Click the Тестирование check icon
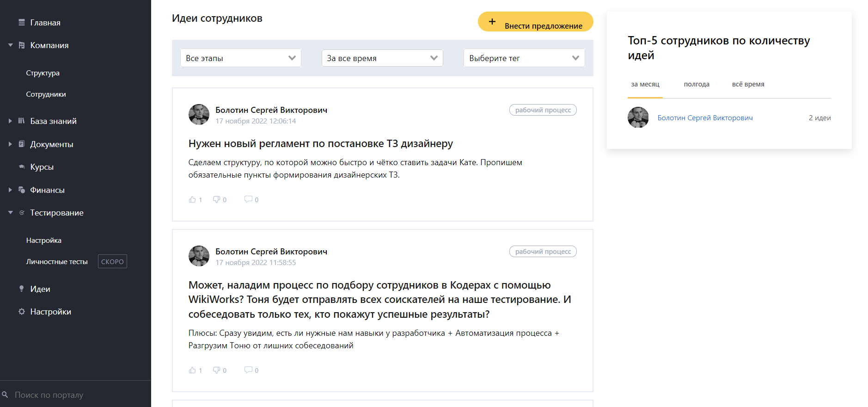This screenshot has width=868, height=407. [22, 213]
